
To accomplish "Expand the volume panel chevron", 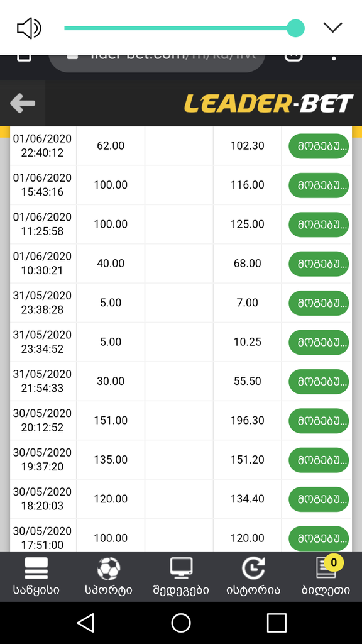I will coord(332,28).
